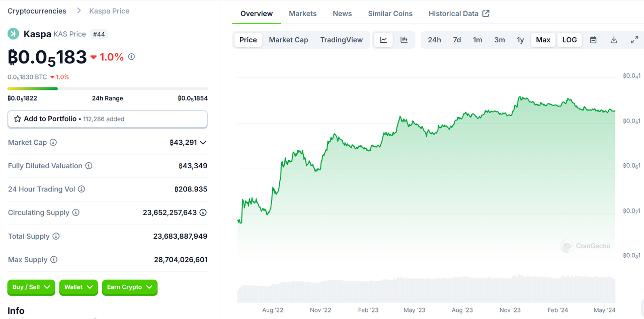Click the Cryptocurrencies breadcrumb link
This screenshot has width=644, height=319.
coord(37,11)
